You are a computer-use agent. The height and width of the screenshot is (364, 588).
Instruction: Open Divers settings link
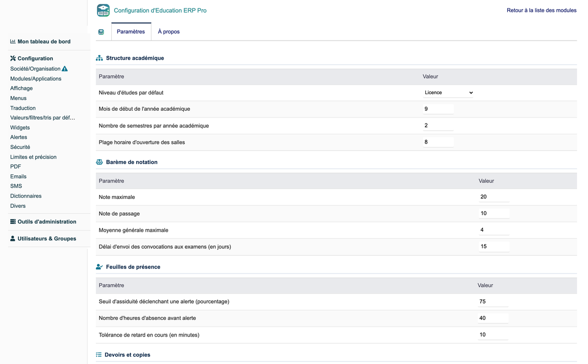[x=18, y=206]
